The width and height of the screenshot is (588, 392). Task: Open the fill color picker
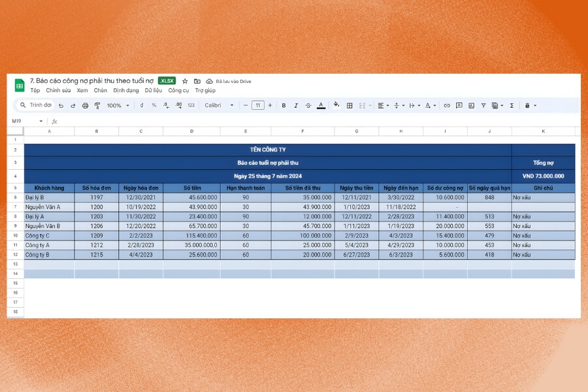[336, 105]
